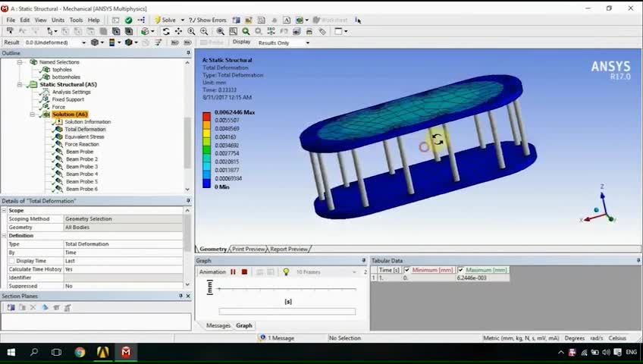Select the Pan view tool
643x364 pixels.
[x=178, y=31]
